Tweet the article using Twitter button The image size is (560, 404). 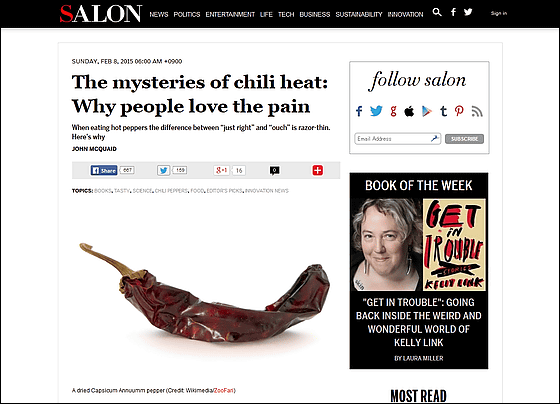pos(163,170)
